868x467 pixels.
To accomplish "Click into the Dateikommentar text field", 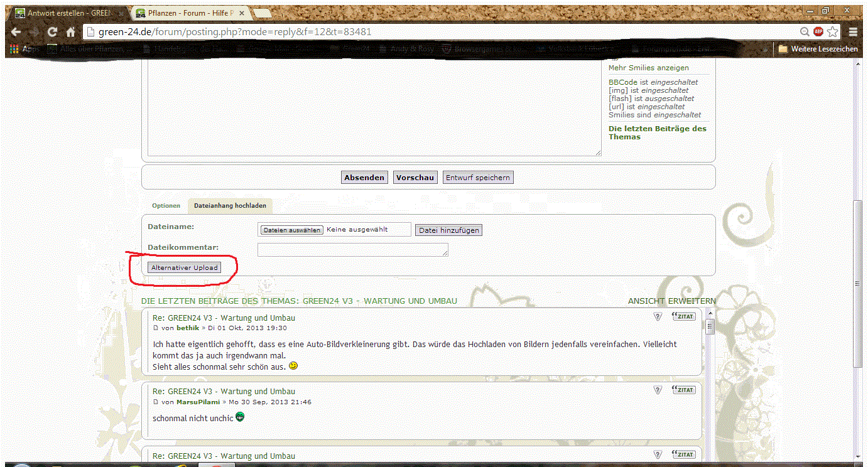I will coord(352,250).
